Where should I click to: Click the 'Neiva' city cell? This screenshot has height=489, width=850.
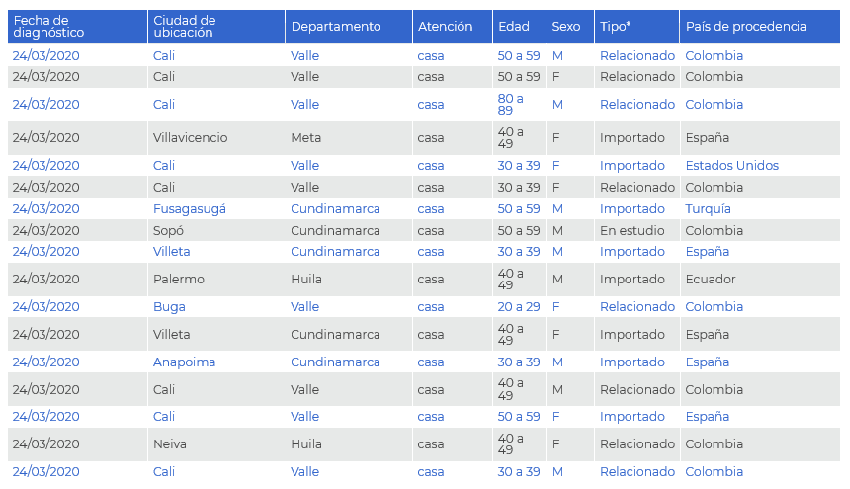tap(170, 444)
